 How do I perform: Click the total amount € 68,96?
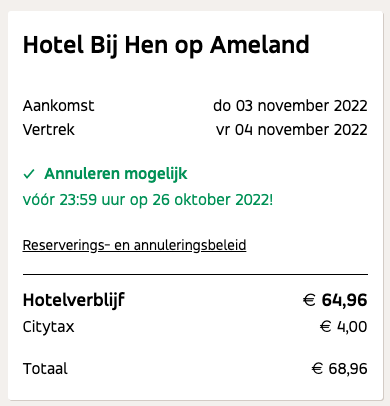pos(339,369)
